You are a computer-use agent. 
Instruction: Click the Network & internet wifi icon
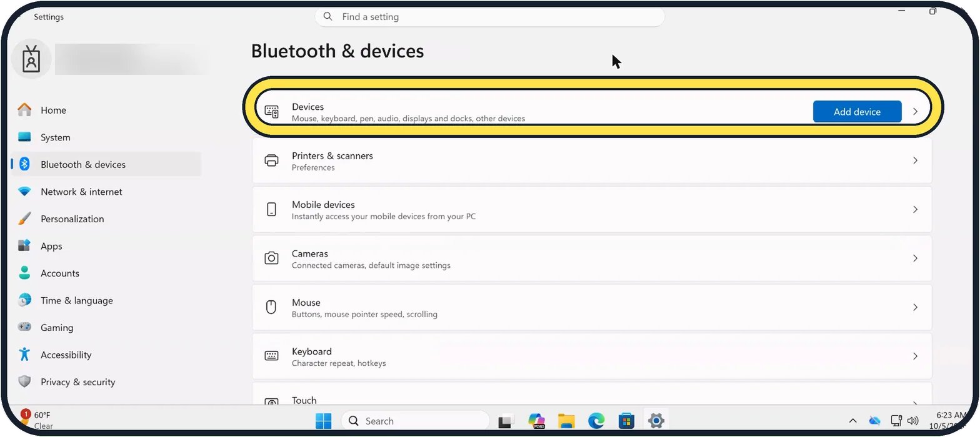tap(24, 192)
